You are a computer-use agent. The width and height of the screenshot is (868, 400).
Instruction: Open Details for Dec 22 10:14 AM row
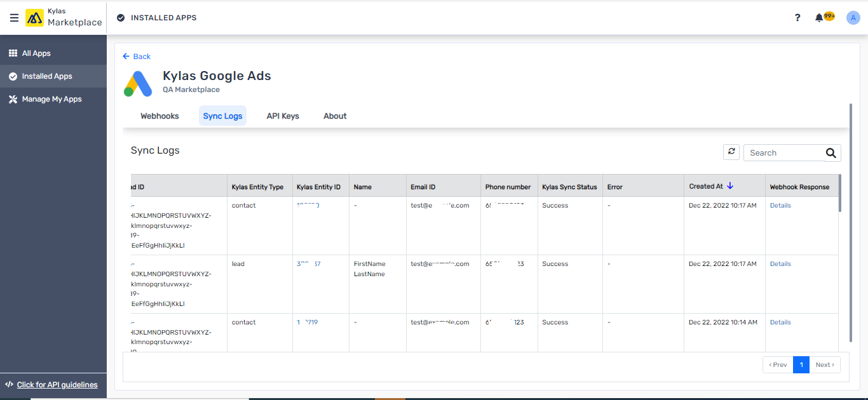[x=780, y=323]
